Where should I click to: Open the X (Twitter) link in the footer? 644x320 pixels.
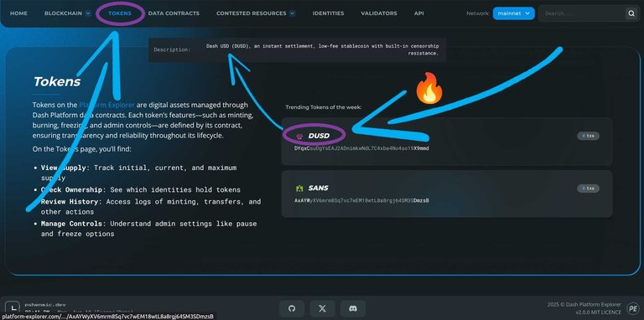pyautogui.click(x=322, y=308)
